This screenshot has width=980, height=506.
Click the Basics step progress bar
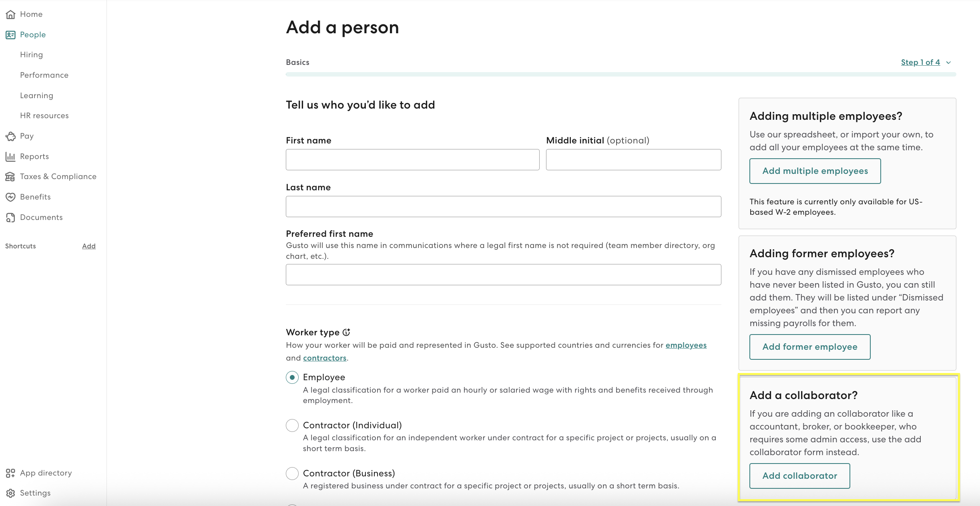click(x=621, y=74)
